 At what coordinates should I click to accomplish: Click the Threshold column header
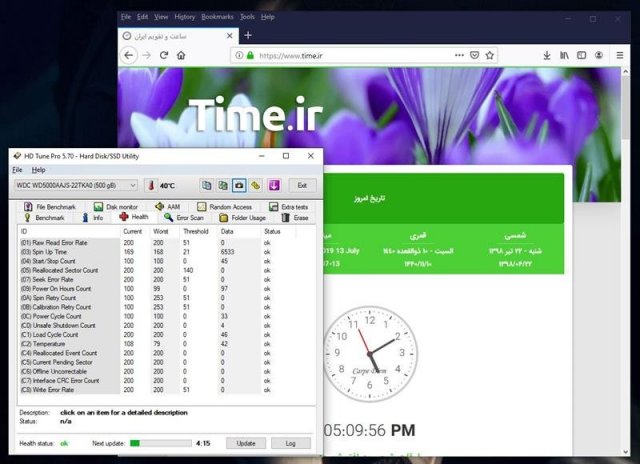[198, 231]
